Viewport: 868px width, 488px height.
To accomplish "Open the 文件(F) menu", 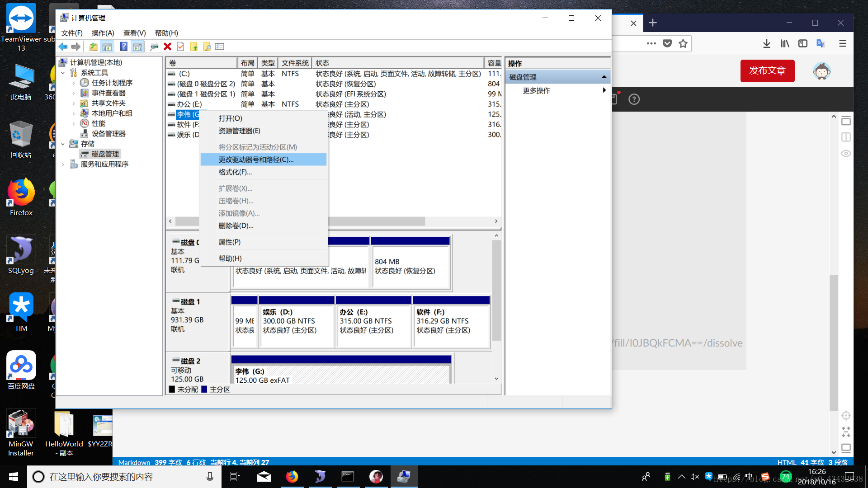I will (x=72, y=33).
